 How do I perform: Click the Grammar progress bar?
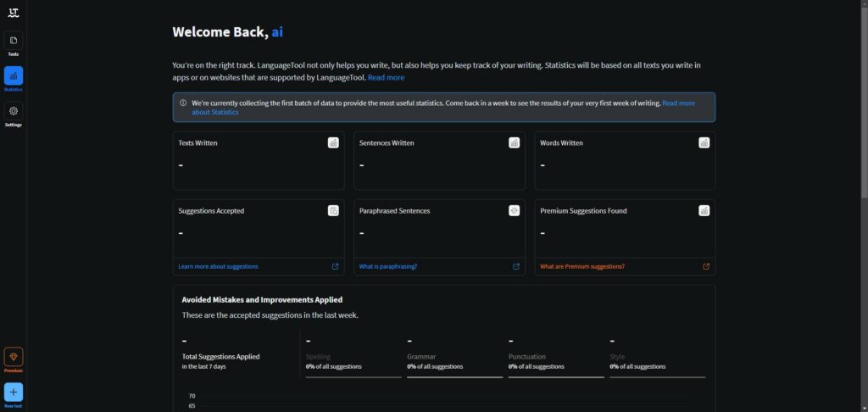455,377
